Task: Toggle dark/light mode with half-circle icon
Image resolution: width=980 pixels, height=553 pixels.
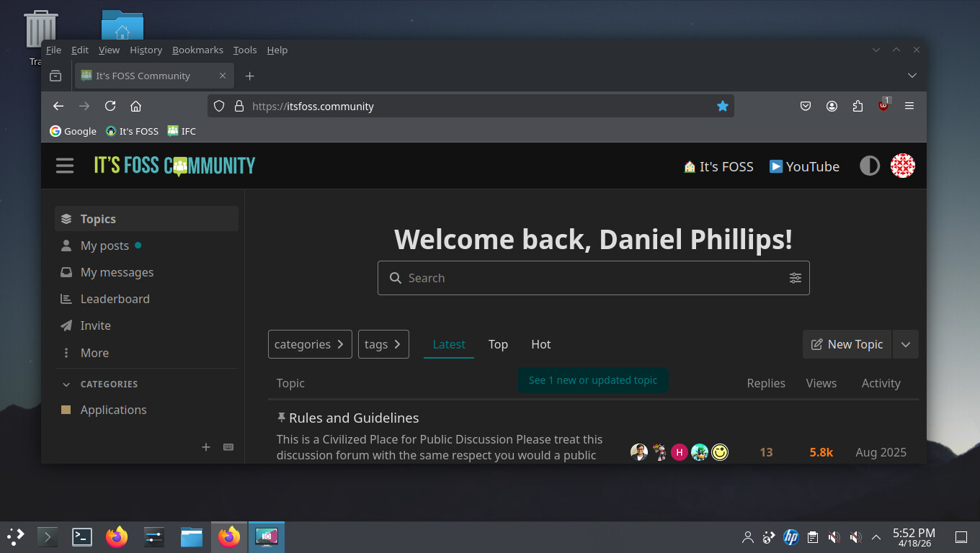Action: [x=870, y=166]
